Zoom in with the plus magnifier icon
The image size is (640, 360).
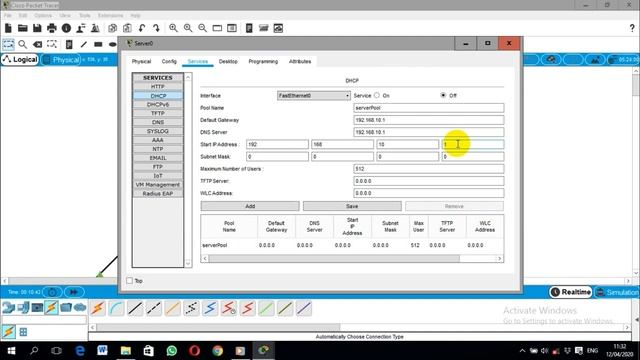point(173,28)
